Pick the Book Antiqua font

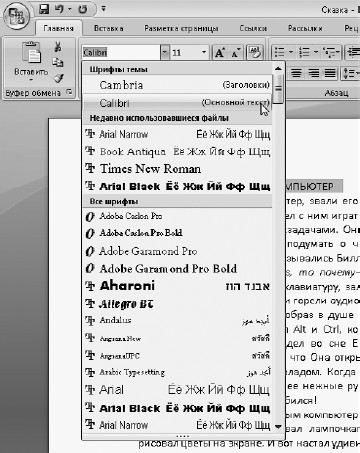pos(177,151)
